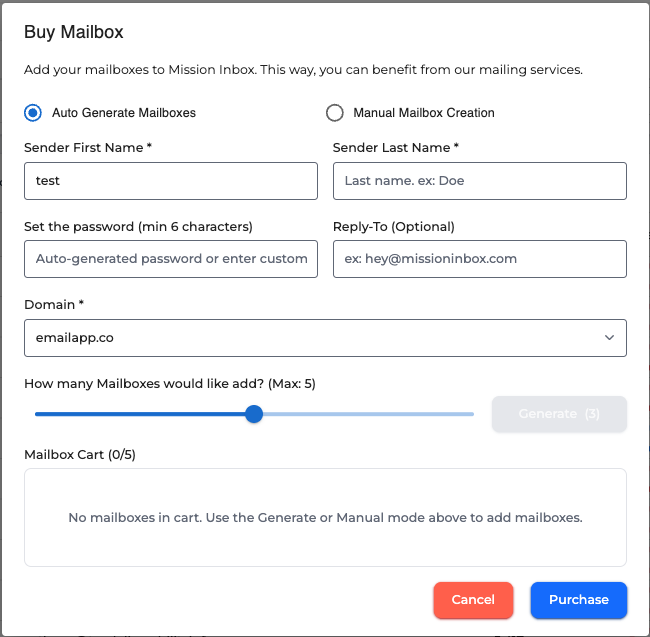Choose the Manual Mailbox Creation radio button
Viewport: 650px width, 637px height.
(335, 113)
